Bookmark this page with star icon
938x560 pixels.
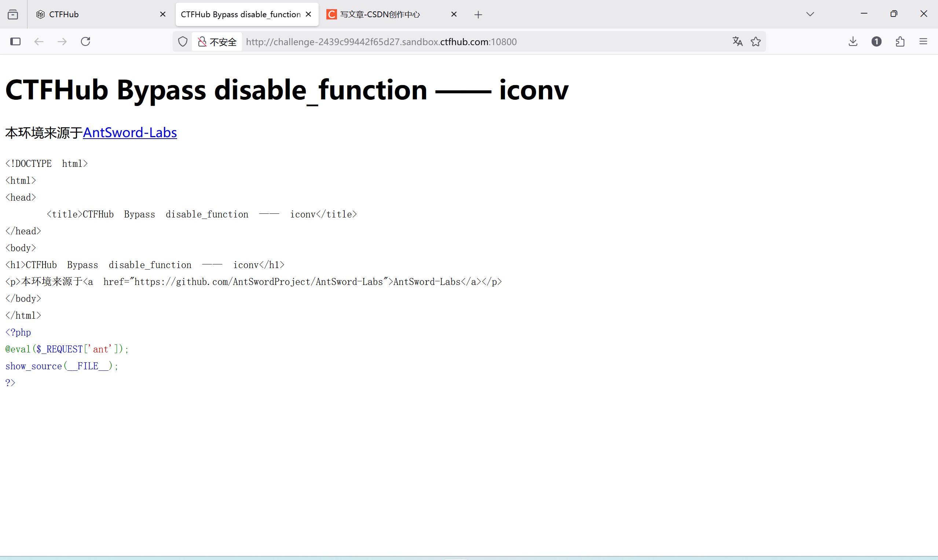pos(756,41)
